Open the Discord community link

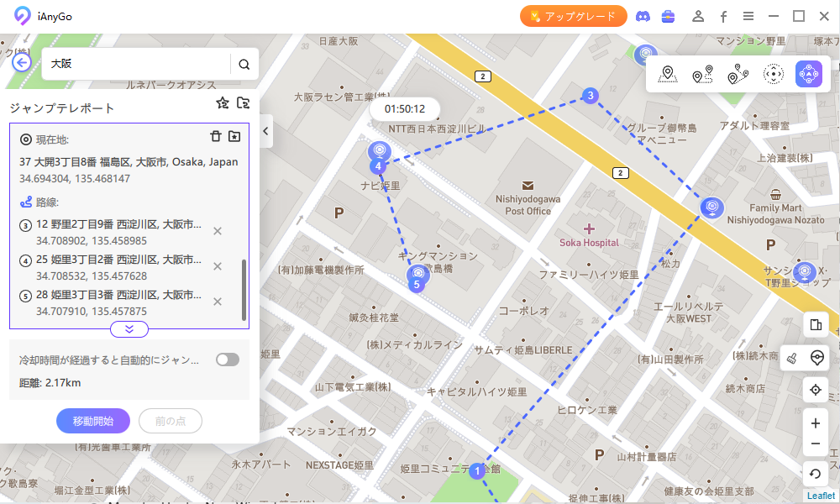click(643, 16)
